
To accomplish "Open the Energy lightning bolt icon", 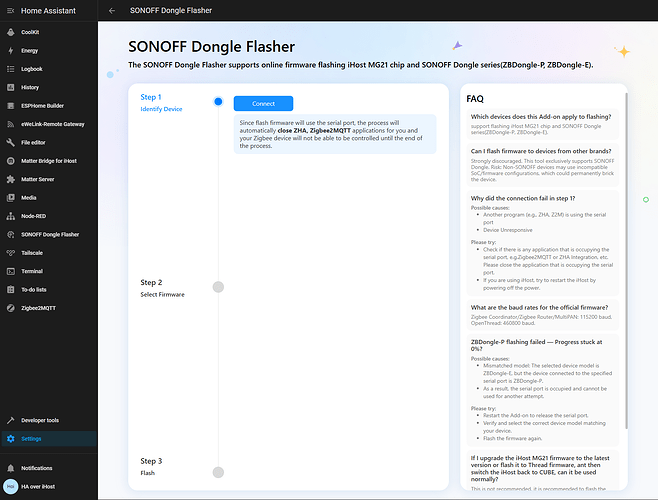I will tap(10, 50).
